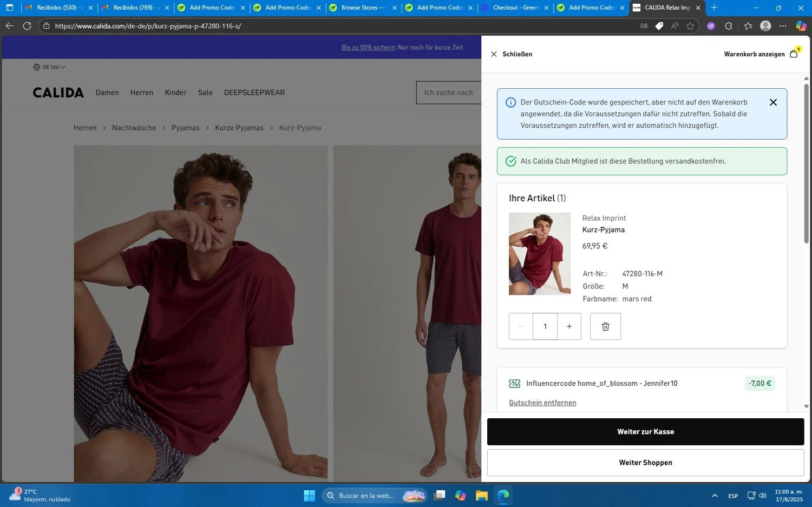This screenshot has height=507, width=812.
Task: Proceed with Weiter zur Kasse button
Action: (x=645, y=432)
